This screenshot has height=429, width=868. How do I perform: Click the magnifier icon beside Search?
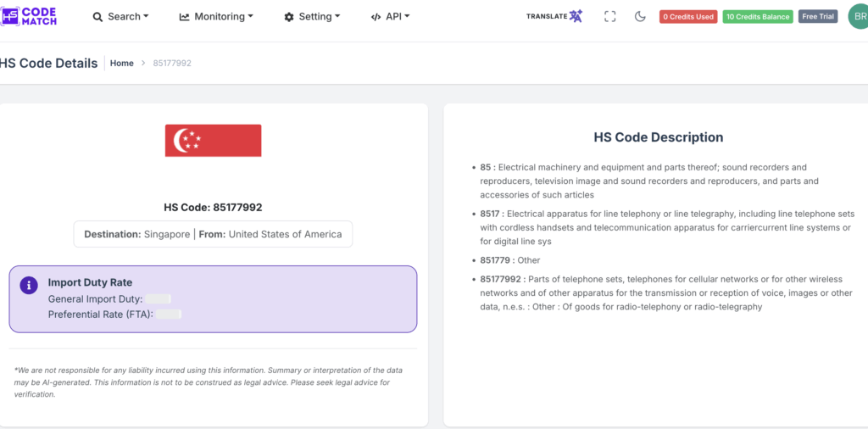tap(97, 17)
